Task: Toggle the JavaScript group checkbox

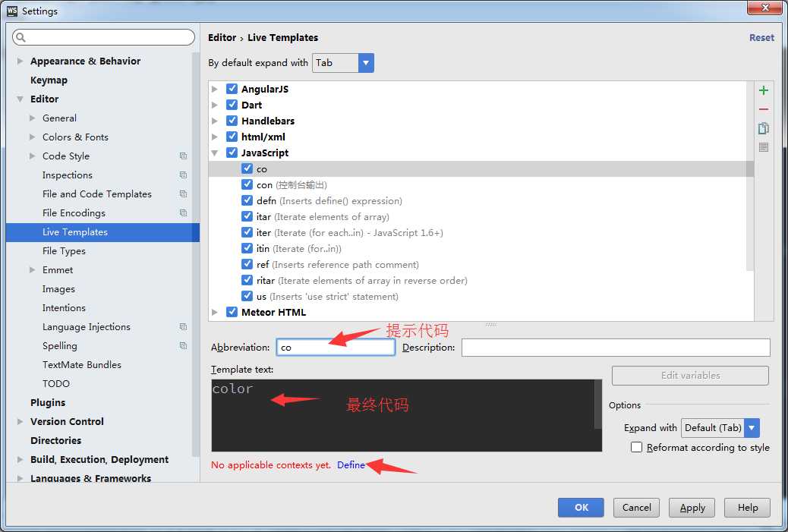Action: point(232,153)
